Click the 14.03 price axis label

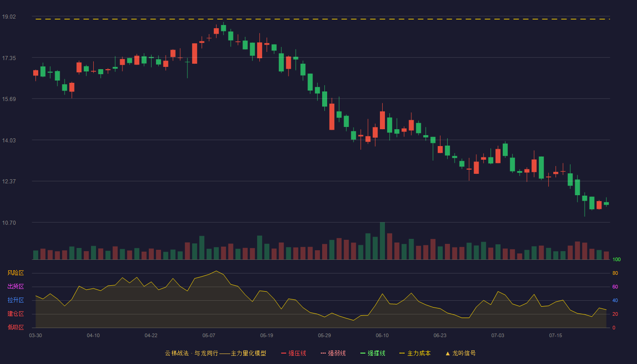pyautogui.click(x=9, y=141)
